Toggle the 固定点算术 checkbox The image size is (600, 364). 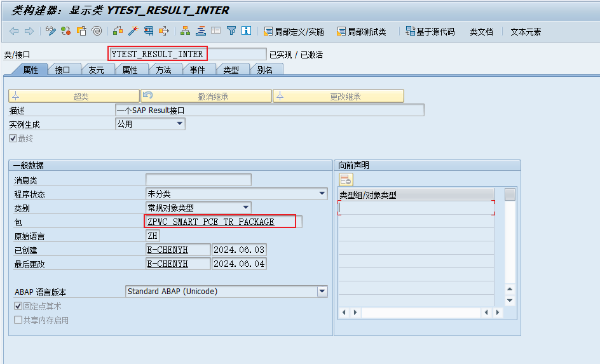click(18, 306)
